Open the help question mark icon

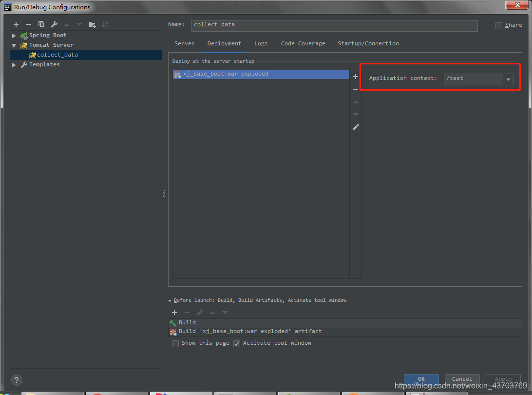pos(16,380)
